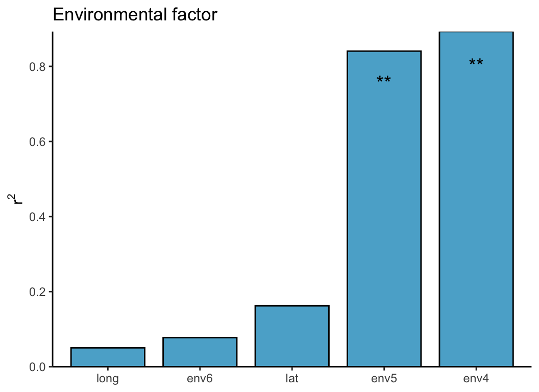Select the "env6" x-axis label

coord(200,379)
